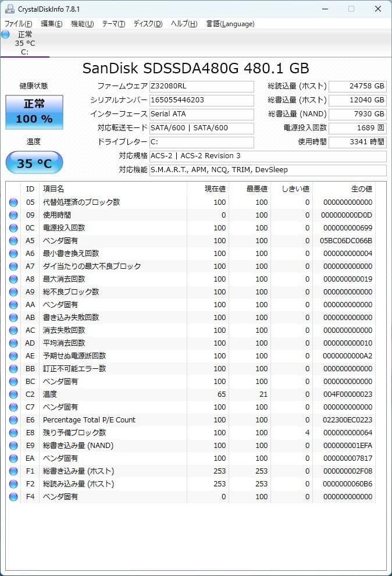Click the 35 °C temperature button
Viewport: 392px width, 576px height.
coord(34,163)
